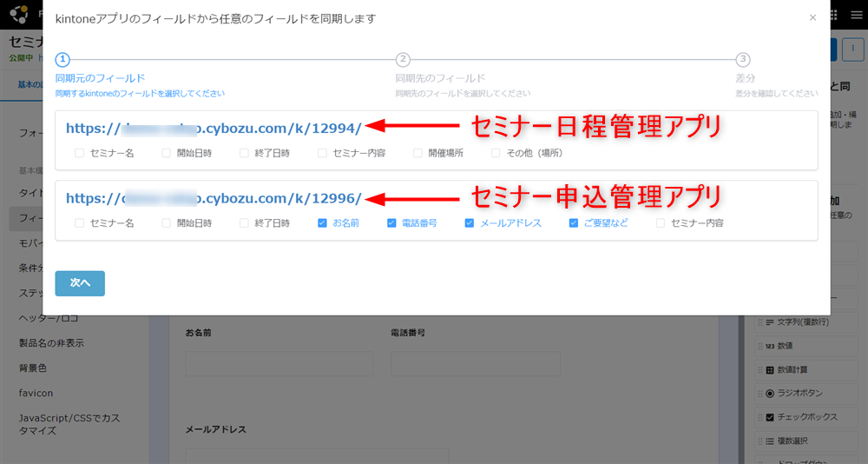Close the field sync dialog
This screenshot has height=464, width=868.
(812, 17)
